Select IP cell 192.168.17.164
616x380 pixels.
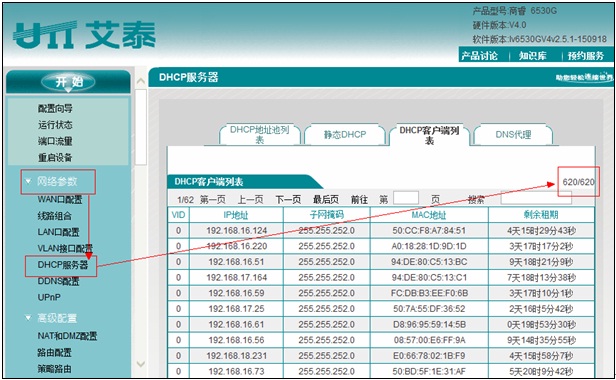[236, 277]
